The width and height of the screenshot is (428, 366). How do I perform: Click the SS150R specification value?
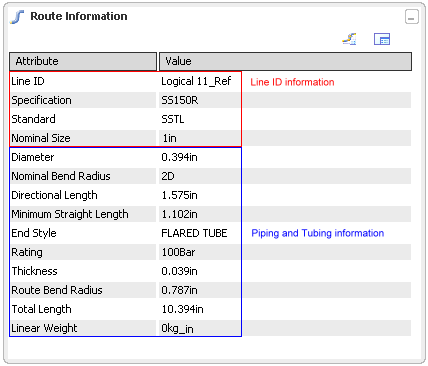(180, 100)
